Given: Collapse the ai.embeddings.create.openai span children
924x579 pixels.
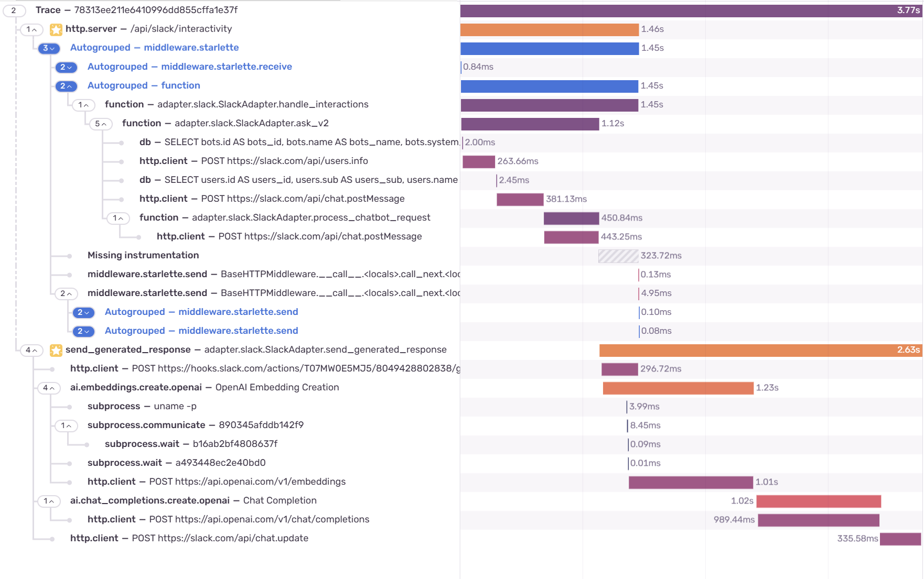Looking at the screenshot, I should (x=48, y=388).
